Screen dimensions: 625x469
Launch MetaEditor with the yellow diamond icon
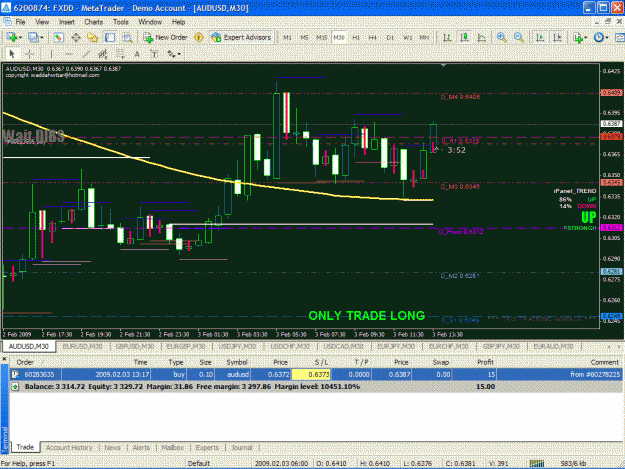coord(199,37)
